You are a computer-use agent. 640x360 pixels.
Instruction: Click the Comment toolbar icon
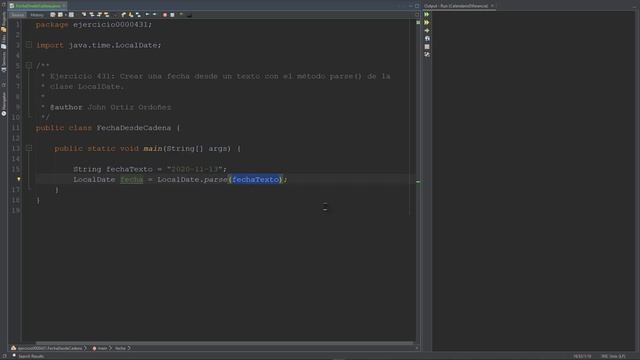(181, 15)
